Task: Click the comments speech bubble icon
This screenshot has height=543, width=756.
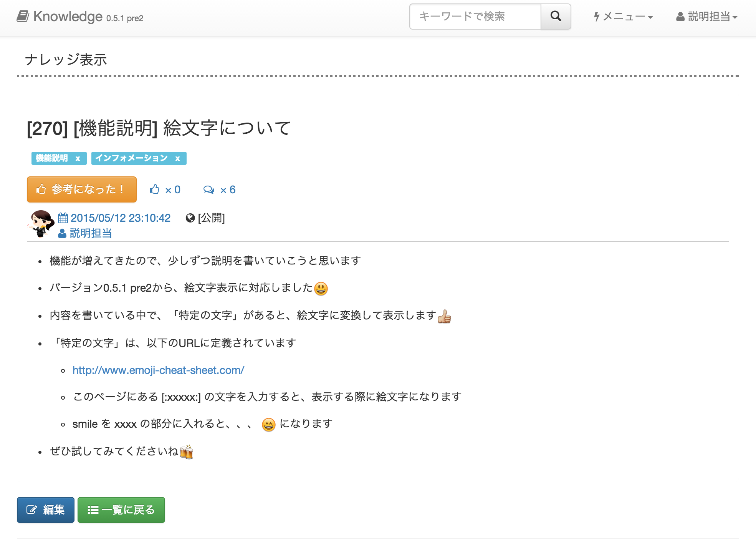Action: click(209, 190)
